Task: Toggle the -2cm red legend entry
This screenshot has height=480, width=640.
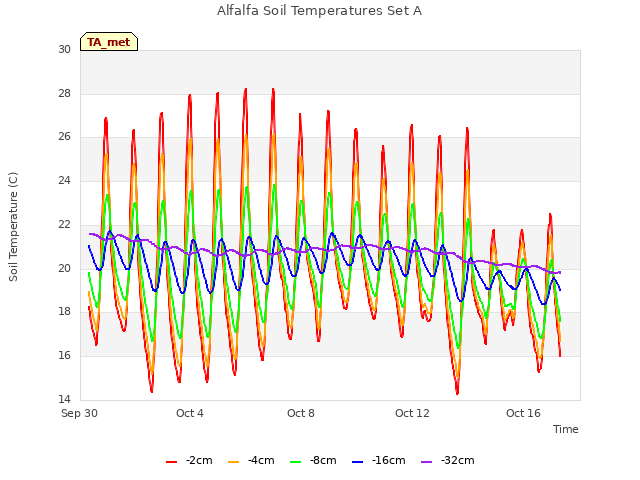Action: pos(189,460)
